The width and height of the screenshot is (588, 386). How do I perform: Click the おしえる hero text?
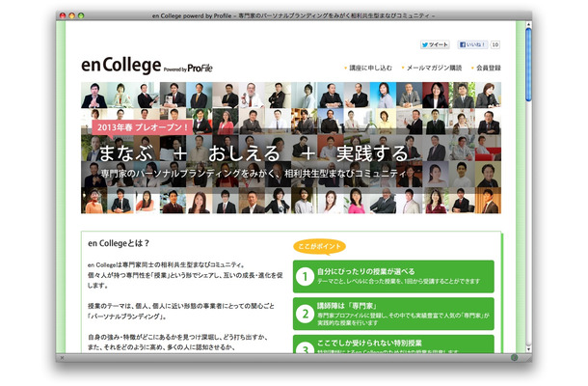pyautogui.click(x=245, y=153)
